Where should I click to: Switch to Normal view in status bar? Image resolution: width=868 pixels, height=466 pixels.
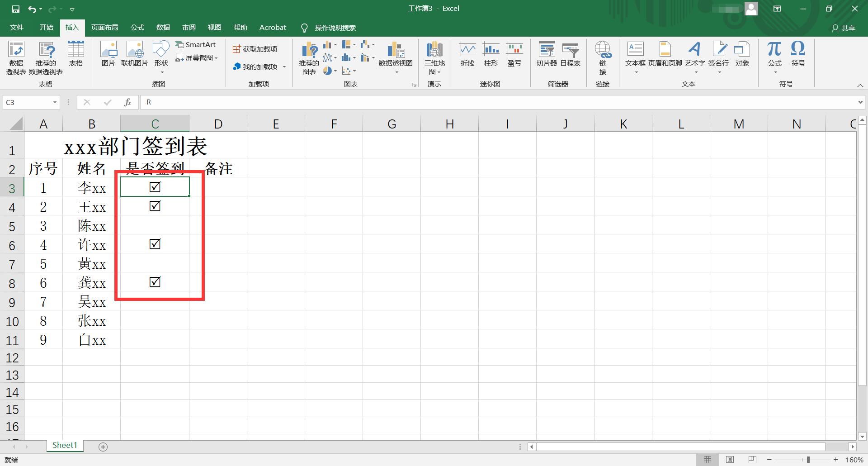[708, 460]
